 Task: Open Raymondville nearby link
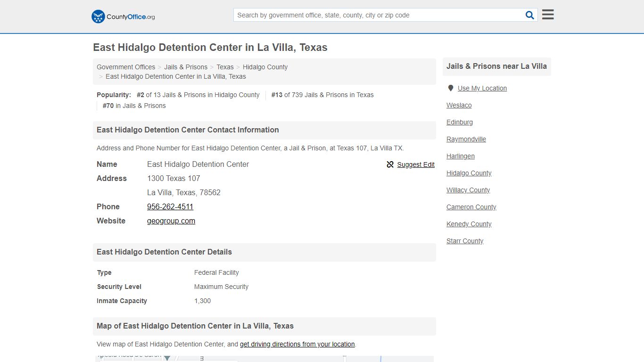tap(466, 139)
